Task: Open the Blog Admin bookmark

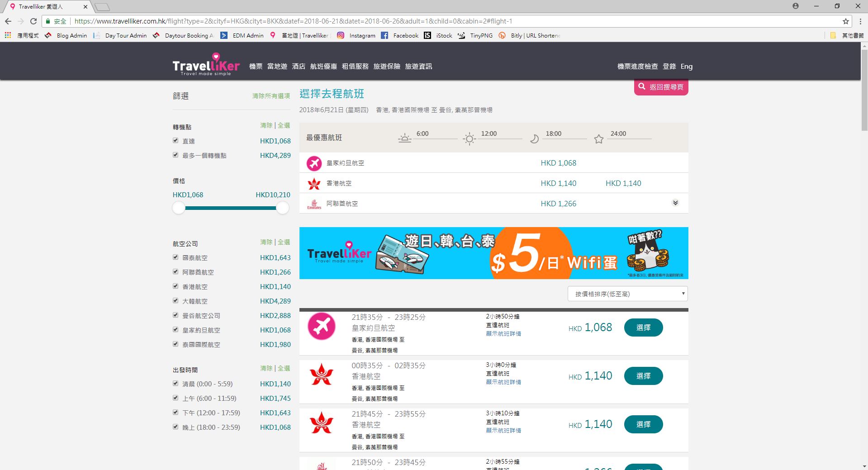Action: coord(66,35)
